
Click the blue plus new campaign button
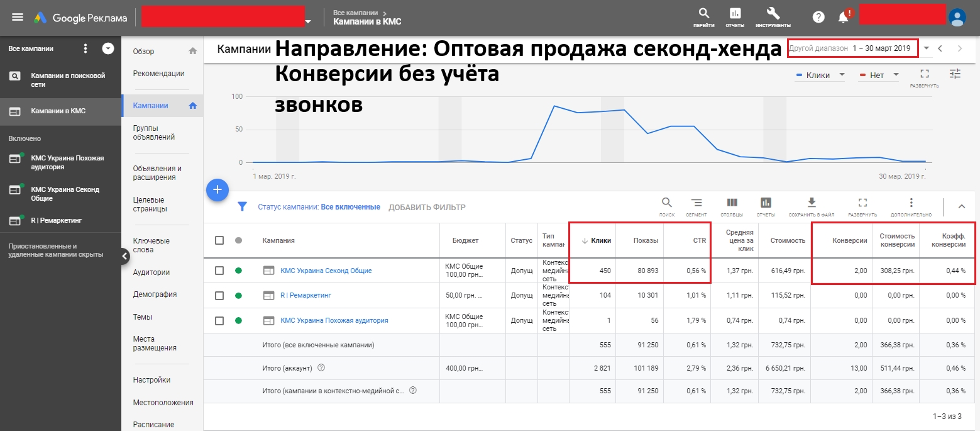point(217,189)
